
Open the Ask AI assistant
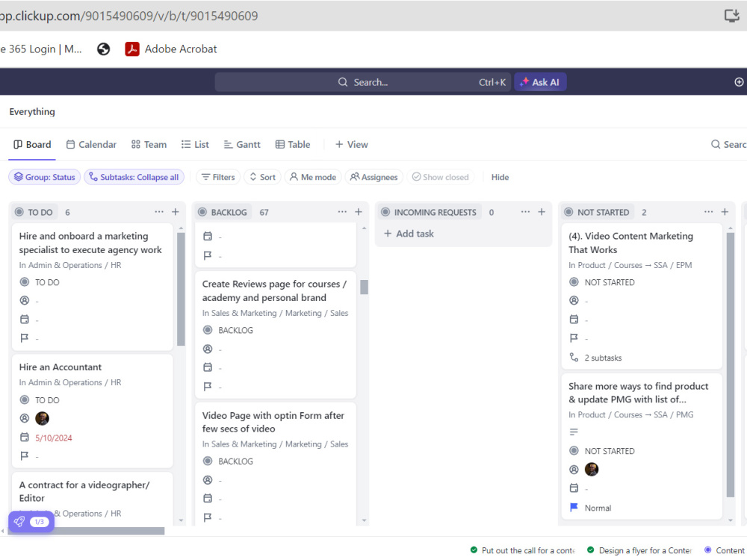(540, 82)
